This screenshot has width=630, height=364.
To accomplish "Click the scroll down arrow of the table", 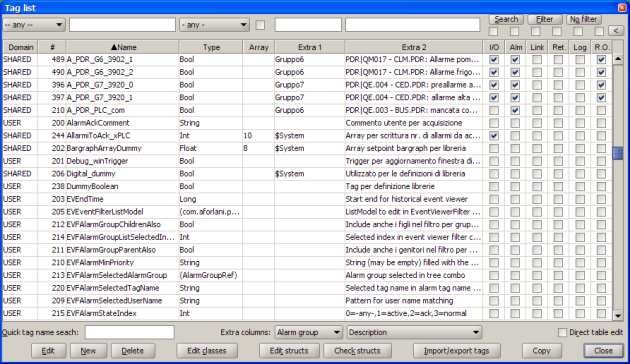I will click(x=618, y=315).
